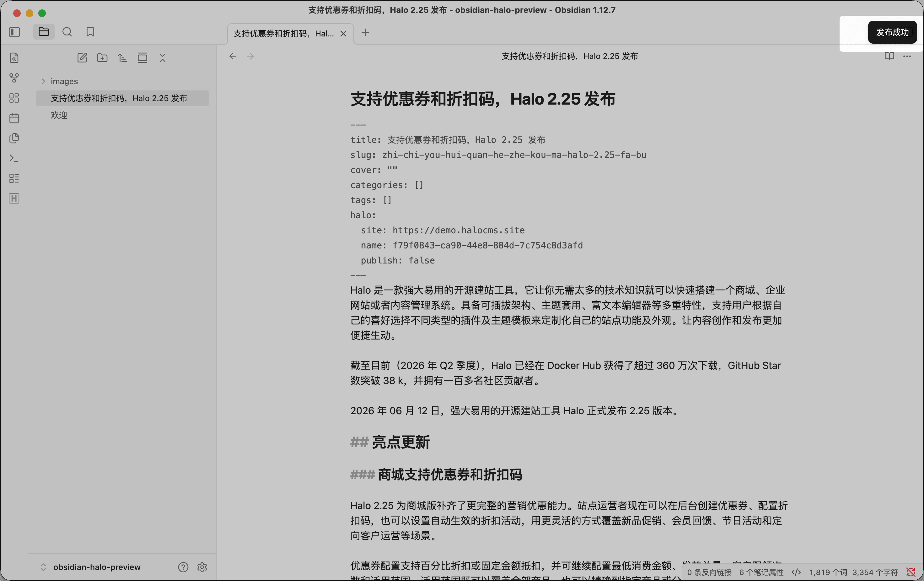924x581 pixels.
Task: Switch to the 支持优惠券和折扣码 tab
Action: coord(283,34)
